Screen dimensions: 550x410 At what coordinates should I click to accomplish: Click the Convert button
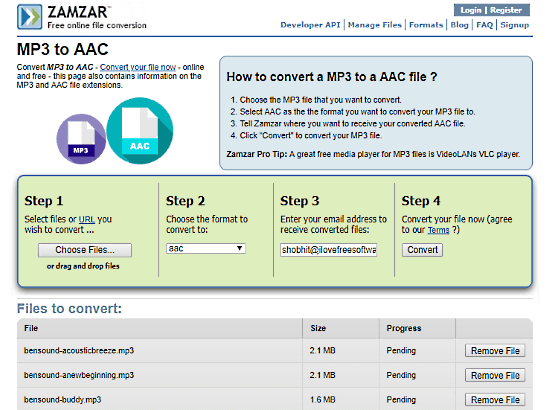422,250
